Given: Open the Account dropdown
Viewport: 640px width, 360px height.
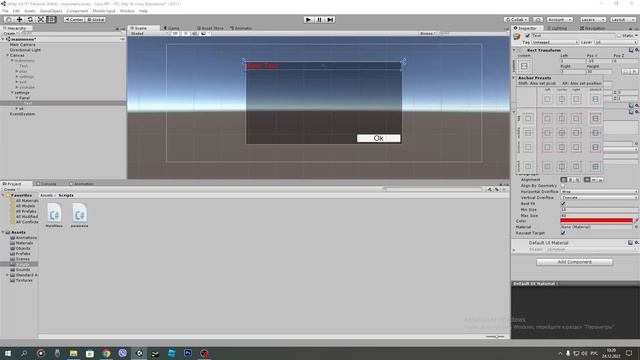Looking at the screenshot, I should click(559, 20).
